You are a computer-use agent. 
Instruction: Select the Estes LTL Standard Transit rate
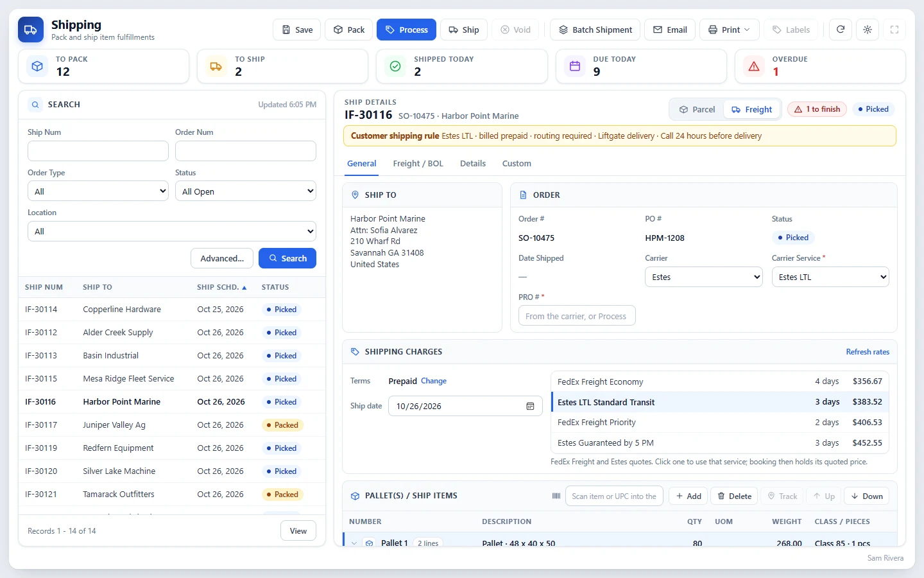point(720,402)
